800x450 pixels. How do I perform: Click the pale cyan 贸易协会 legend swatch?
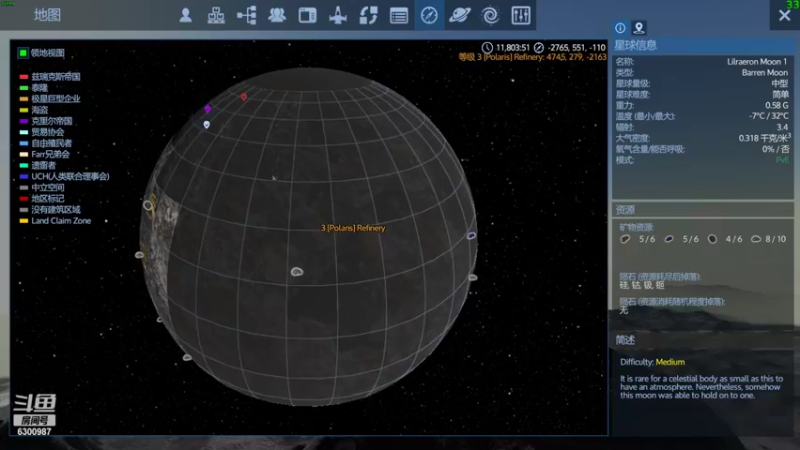23,132
